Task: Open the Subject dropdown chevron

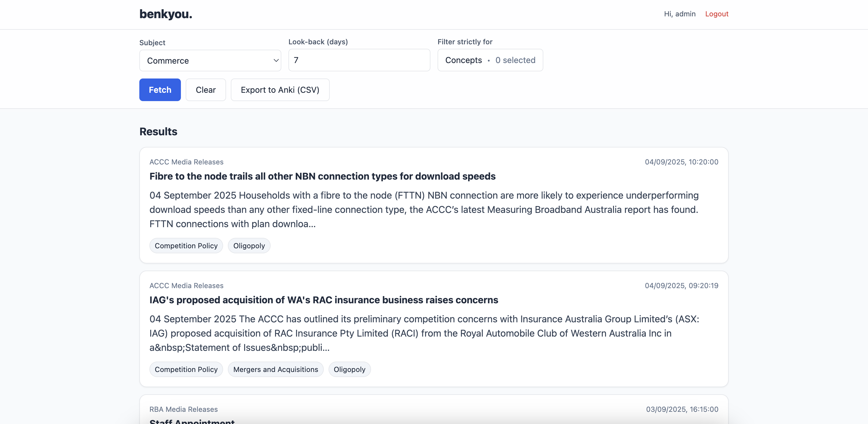Action: (x=276, y=61)
